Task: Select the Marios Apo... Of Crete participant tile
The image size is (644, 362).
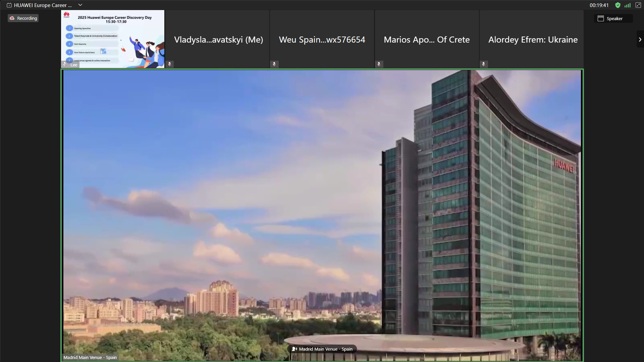Action: (427, 39)
